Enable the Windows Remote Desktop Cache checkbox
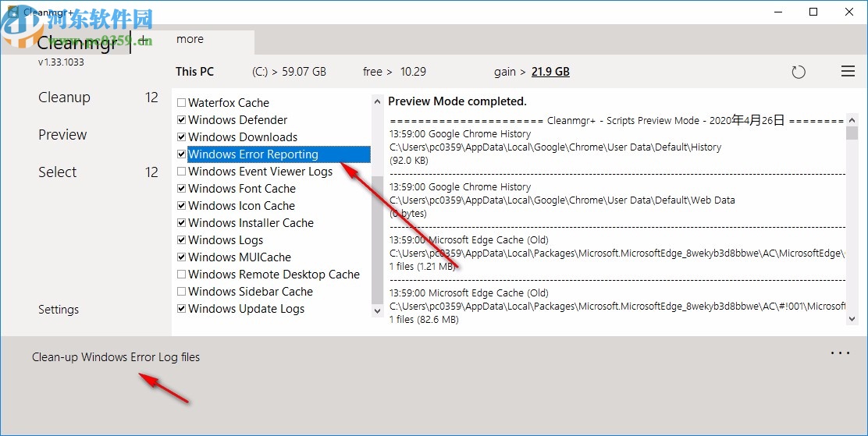The height and width of the screenshot is (436, 868). (x=182, y=275)
